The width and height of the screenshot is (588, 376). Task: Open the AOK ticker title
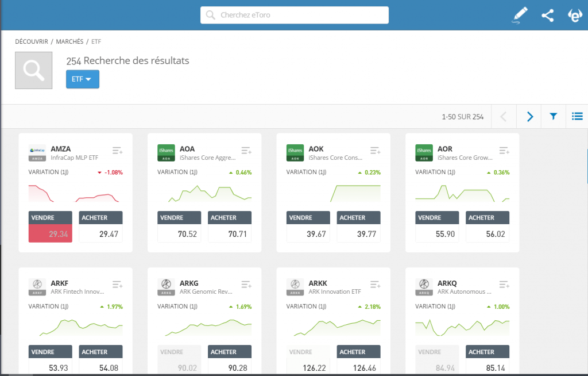(x=316, y=149)
